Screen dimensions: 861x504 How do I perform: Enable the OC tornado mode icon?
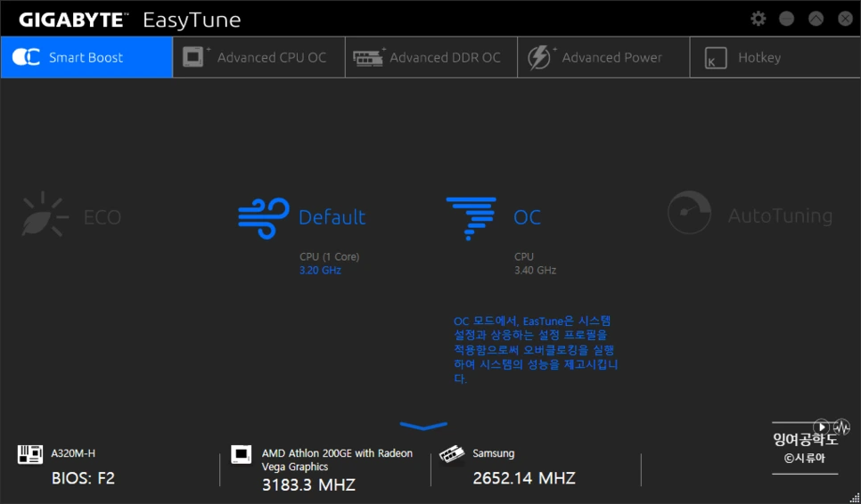471,218
